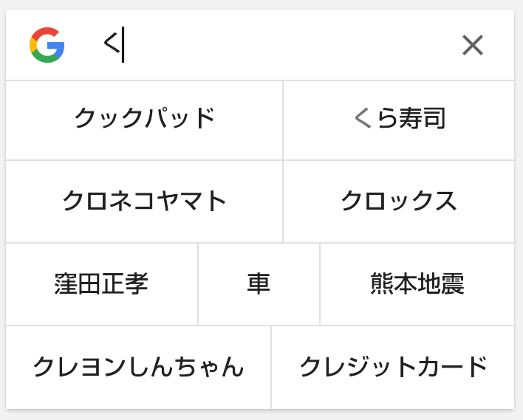The height and width of the screenshot is (420, 523).
Task: Search Yamato delivery via クロネコヤマト tile
Action: click(144, 202)
